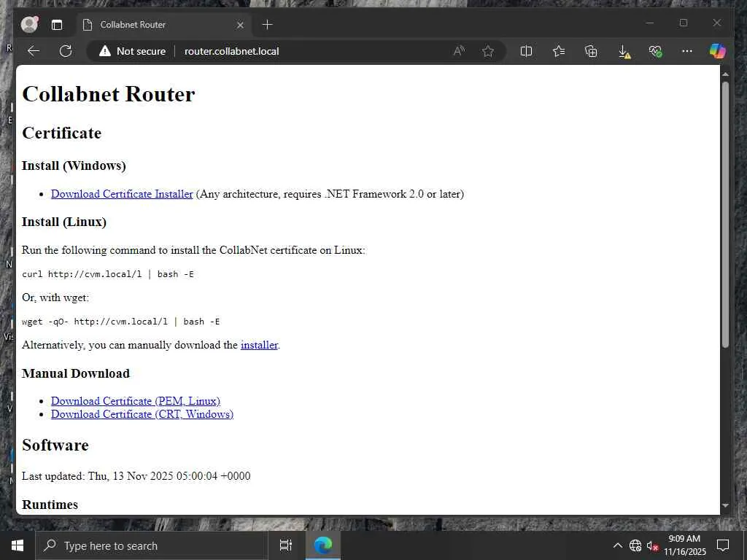Close the Collabnet Router tab
The width and height of the screenshot is (747, 560).
(240, 25)
